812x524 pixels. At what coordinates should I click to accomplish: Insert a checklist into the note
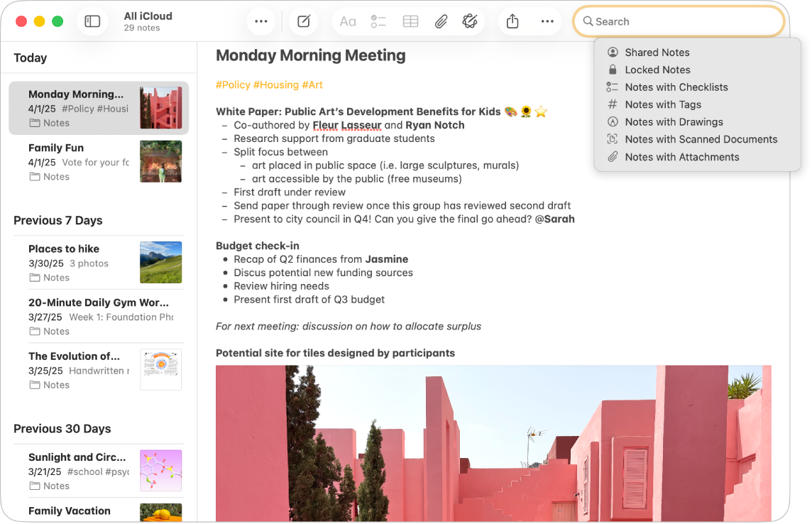click(378, 21)
